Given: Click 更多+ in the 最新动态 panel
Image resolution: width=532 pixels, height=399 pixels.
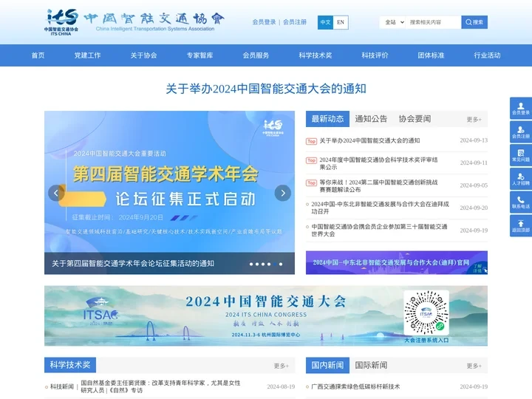Looking at the screenshot, I should (x=474, y=120).
